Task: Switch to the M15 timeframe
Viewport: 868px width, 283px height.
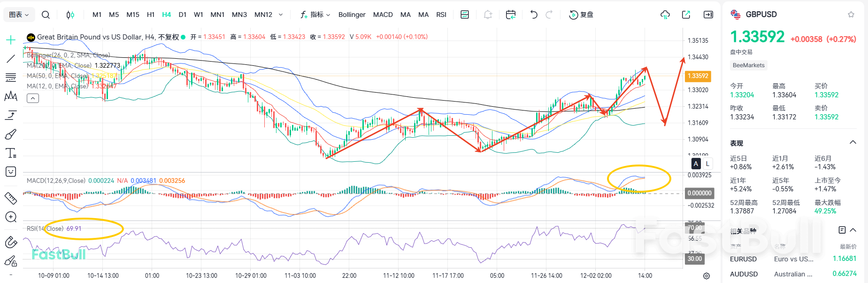Action: click(x=133, y=15)
